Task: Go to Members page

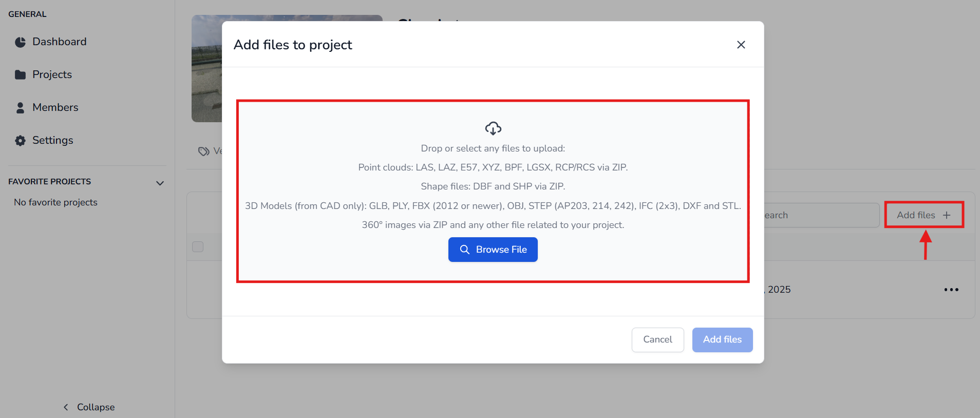Action: (x=55, y=108)
